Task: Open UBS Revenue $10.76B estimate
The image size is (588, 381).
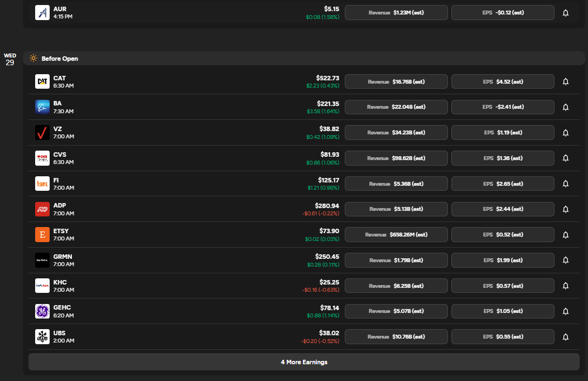Action: click(x=397, y=337)
